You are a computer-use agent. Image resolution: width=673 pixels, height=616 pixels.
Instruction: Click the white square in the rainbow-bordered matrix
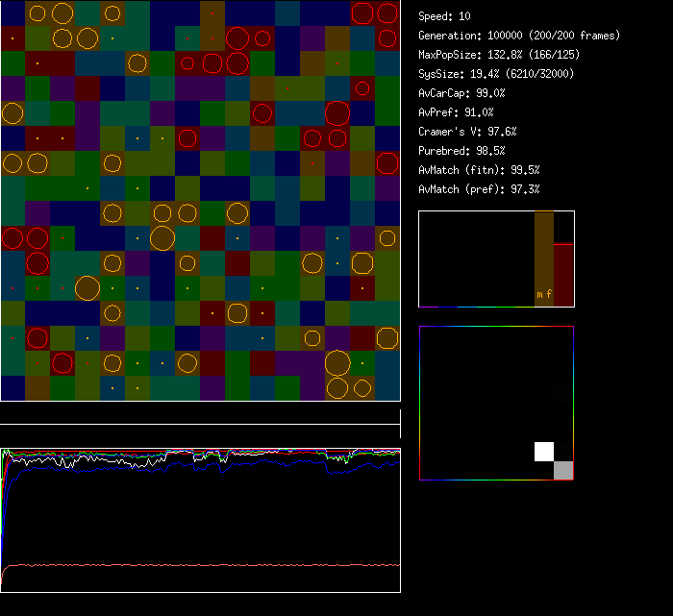point(544,452)
